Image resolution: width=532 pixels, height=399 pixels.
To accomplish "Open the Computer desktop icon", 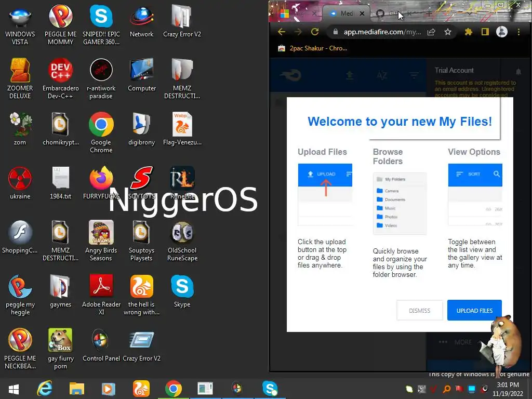I will [x=141, y=75].
